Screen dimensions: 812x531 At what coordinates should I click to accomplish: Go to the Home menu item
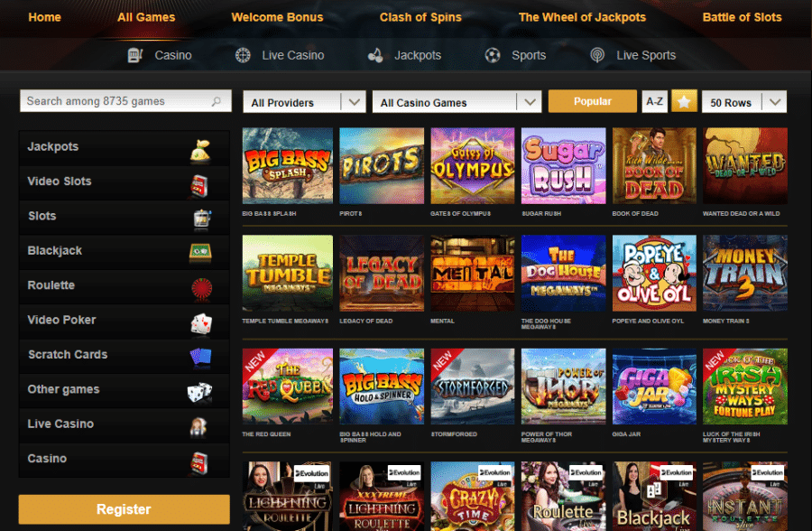(44, 17)
